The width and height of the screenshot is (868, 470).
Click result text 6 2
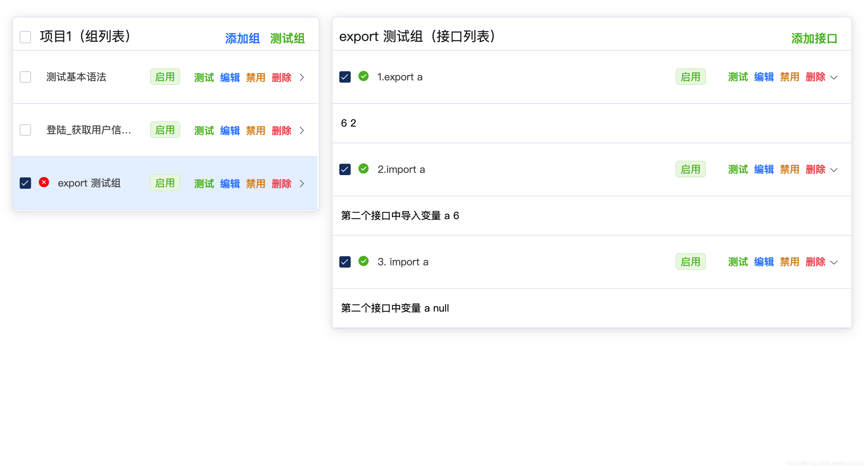click(x=348, y=123)
